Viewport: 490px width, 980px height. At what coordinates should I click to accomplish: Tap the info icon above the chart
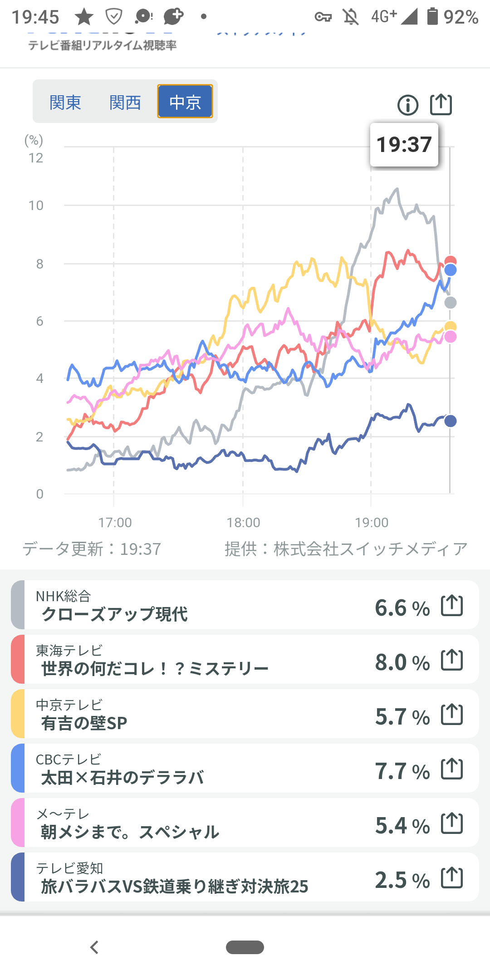click(x=407, y=105)
